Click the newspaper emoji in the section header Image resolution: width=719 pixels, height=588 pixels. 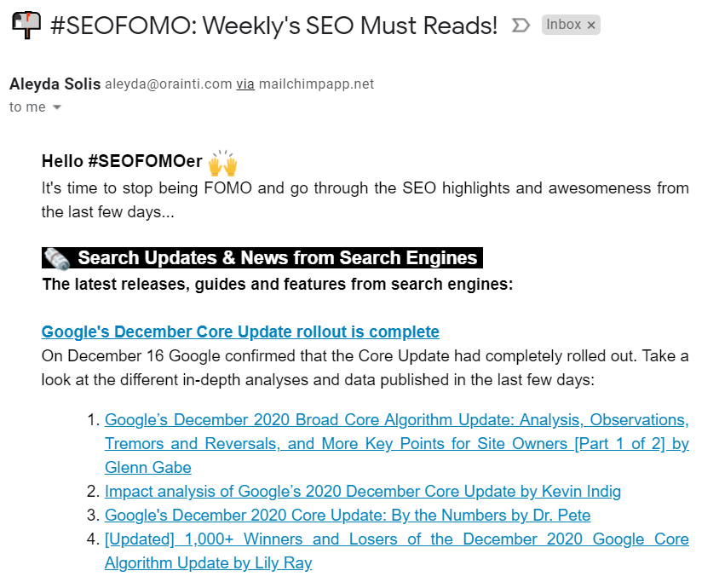click(x=57, y=257)
